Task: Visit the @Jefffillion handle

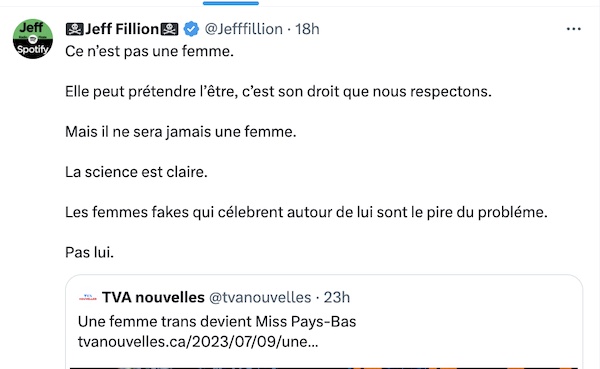Action: click(244, 29)
